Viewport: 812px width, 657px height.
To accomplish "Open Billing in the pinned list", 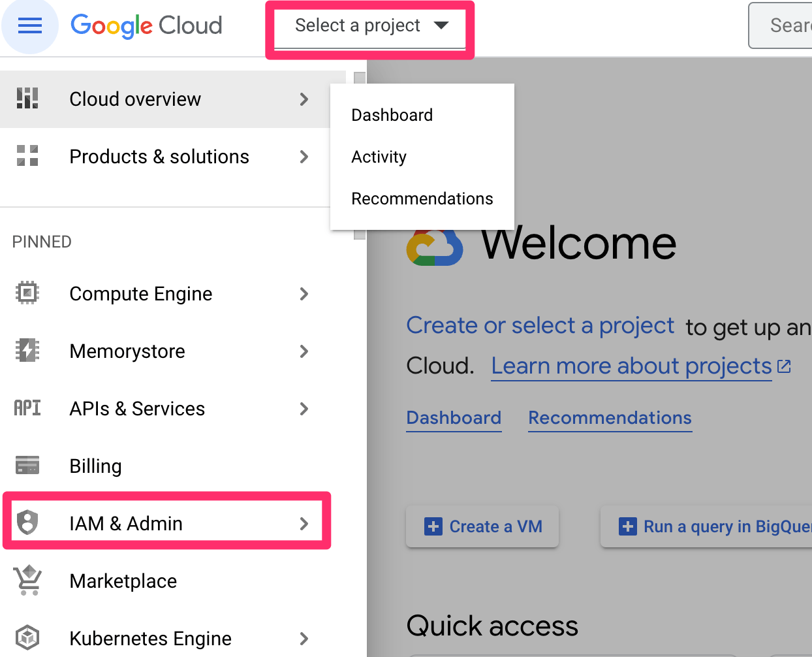I will (x=173, y=466).
